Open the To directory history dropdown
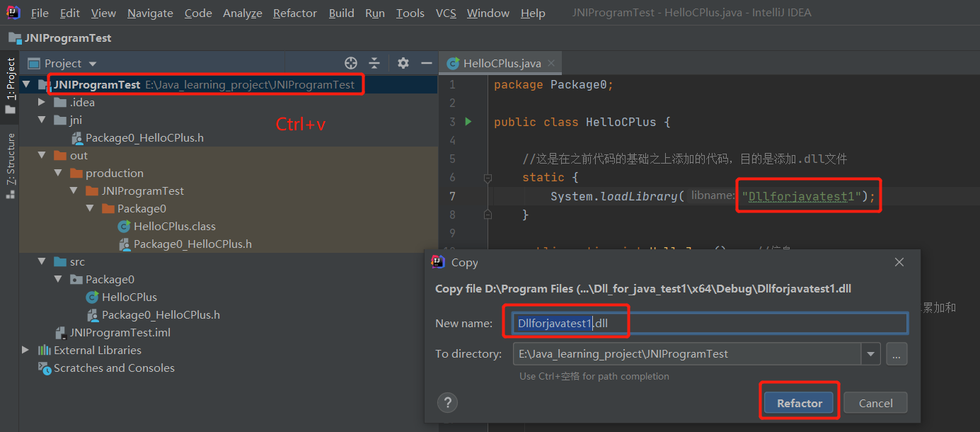This screenshot has height=432, width=980. [x=870, y=353]
